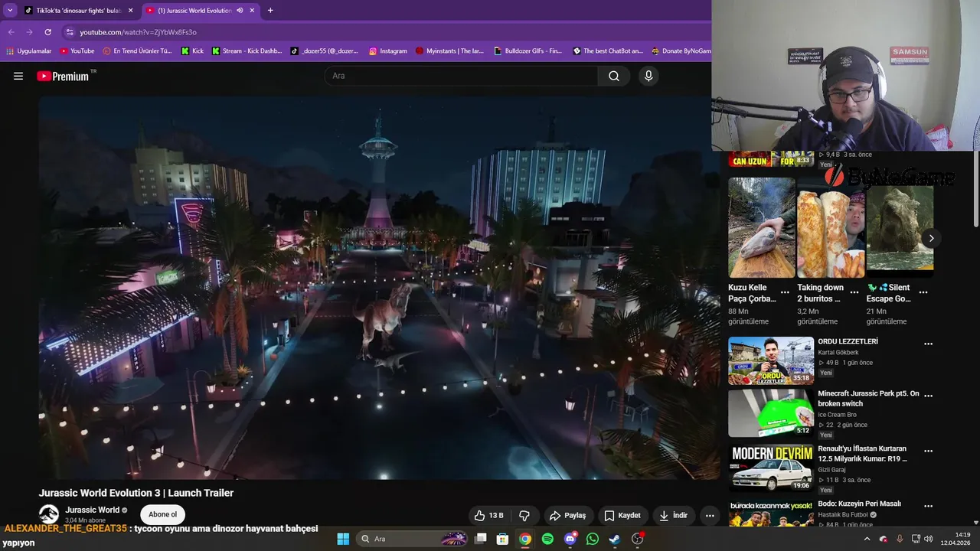Click in YouTube Ara search field

[x=462, y=76]
